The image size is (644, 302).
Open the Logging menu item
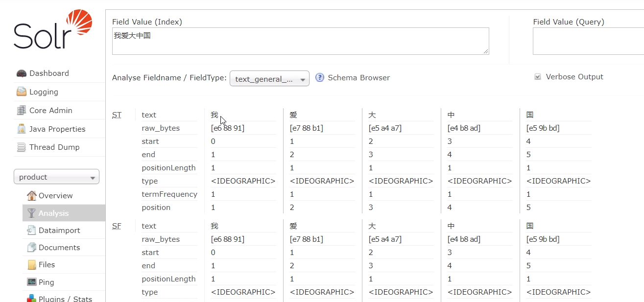(x=44, y=92)
